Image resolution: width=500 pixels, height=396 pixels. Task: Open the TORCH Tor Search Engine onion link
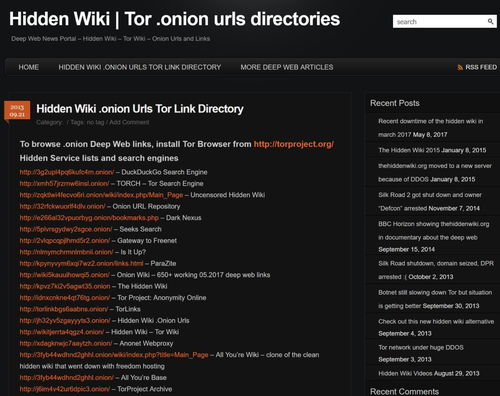coord(64,183)
